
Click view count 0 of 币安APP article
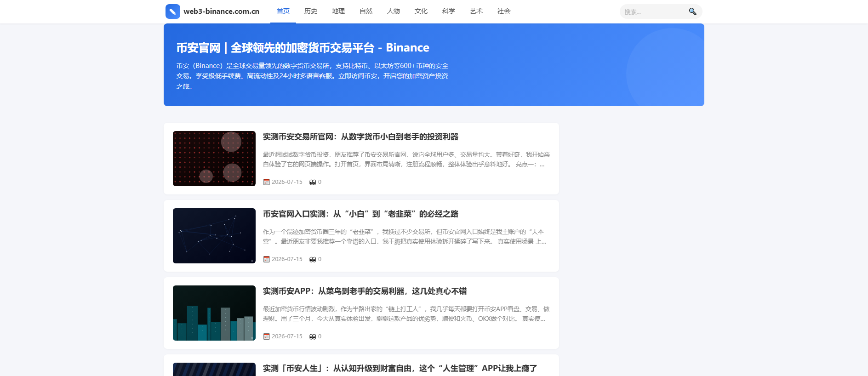320,336
